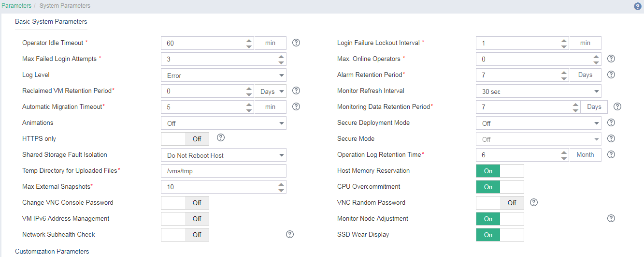
Task: Show help for Reclaimed VM Retention Period
Action: (297, 91)
